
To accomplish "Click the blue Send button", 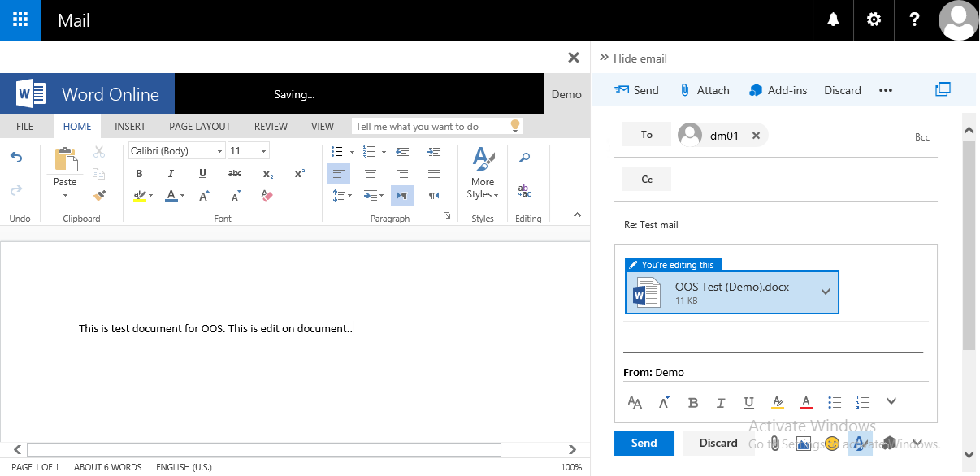I will [x=644, y=443].
